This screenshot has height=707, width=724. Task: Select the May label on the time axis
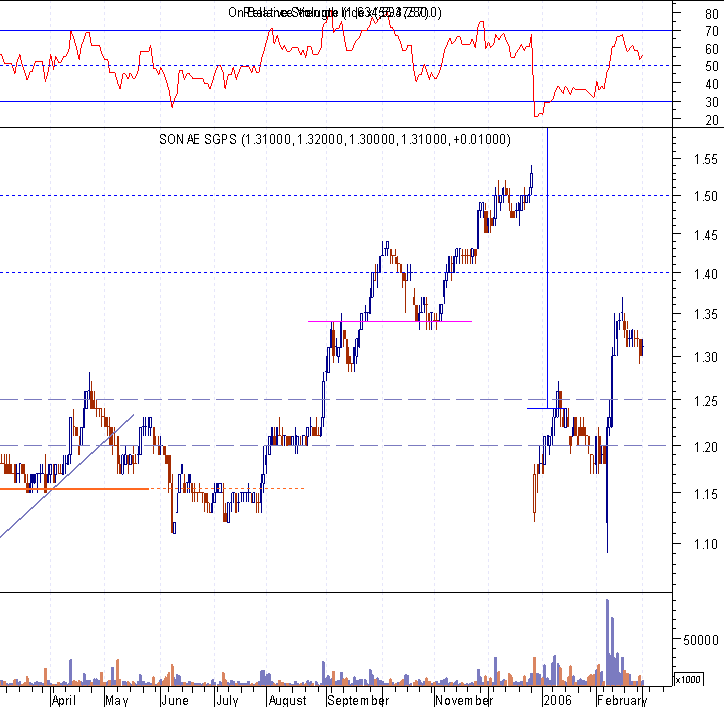(x=116, y=700)
